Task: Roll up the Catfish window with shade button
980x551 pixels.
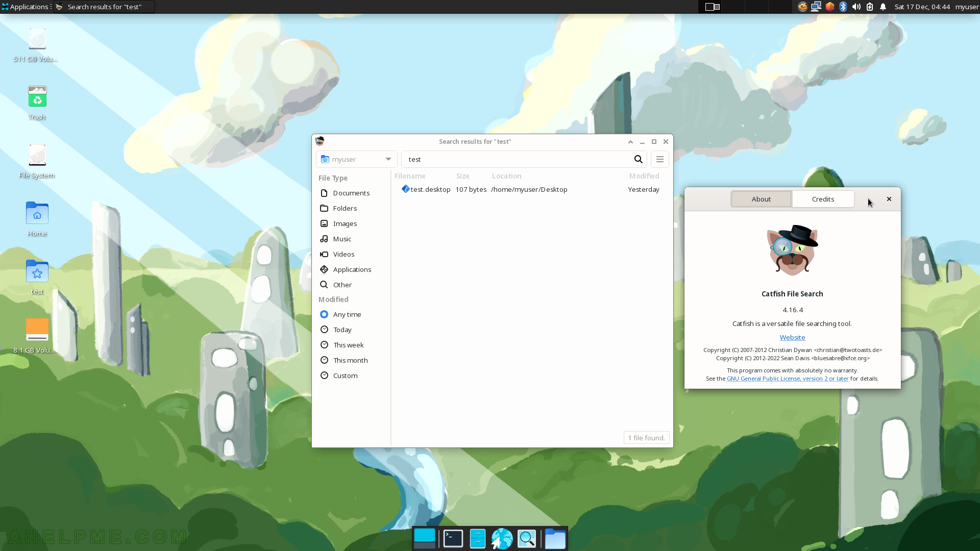Action: (x=630, y=142)
